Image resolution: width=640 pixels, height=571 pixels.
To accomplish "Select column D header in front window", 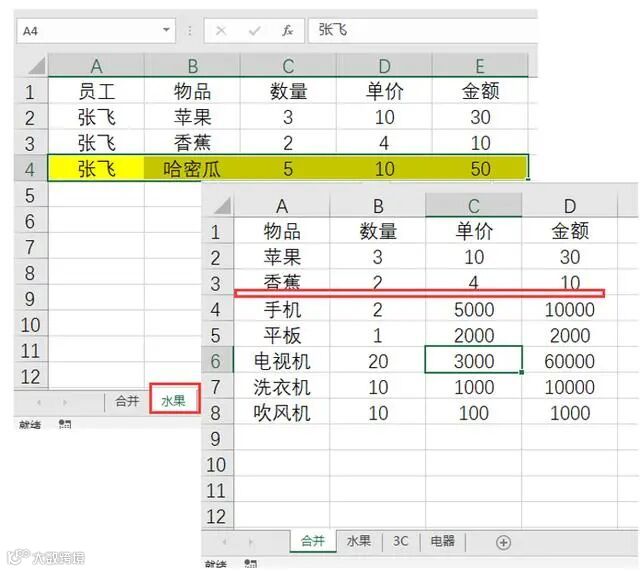I will tap(570, 205).
